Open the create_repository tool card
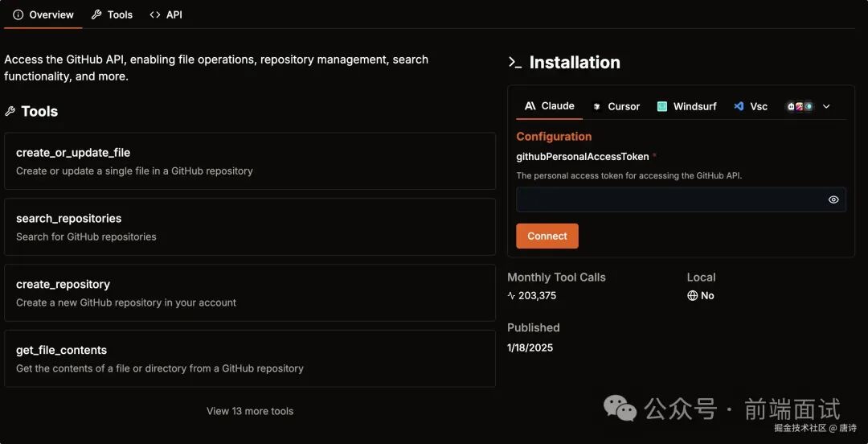Image resolution: width=868 pixels, height=444 pixels. [x=250, y=293]
